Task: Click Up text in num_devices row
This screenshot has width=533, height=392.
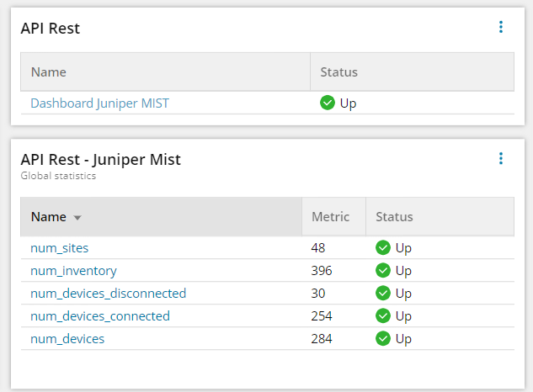Action: coord(403,339)
